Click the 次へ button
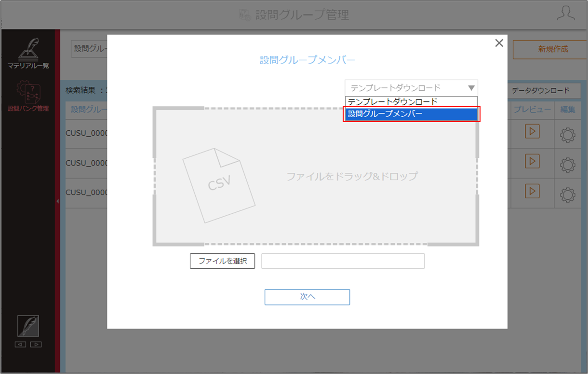The height and width of the screenshot is (374, 588). click(x=307, y=297)
